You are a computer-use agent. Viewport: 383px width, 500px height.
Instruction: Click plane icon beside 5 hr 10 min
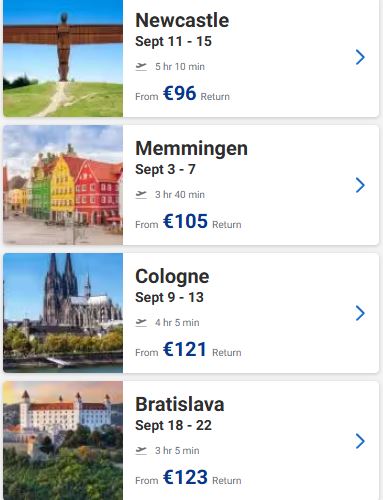pyautogui.click(x=141, y=67)
